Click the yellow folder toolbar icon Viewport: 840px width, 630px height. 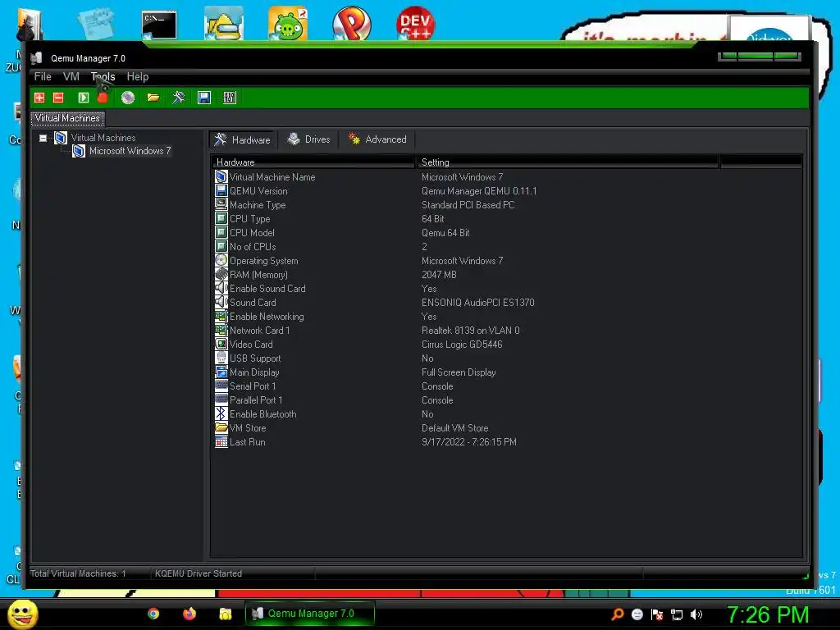(153, 98)
